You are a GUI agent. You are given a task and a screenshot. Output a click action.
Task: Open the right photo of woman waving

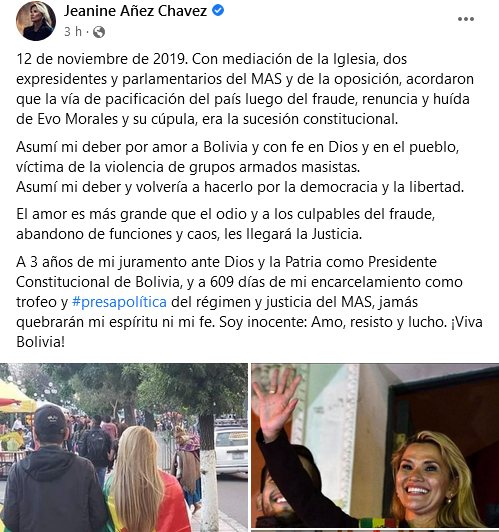point(375,445)
